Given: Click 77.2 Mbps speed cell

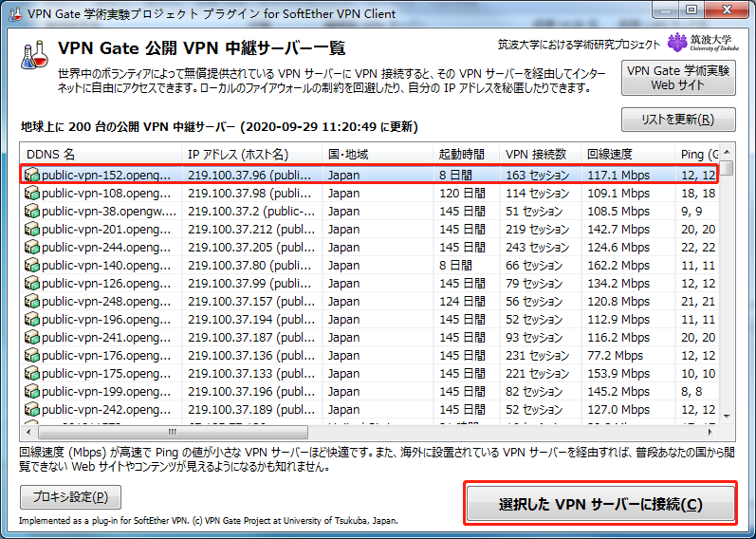Looking at the screenshot, I should pos(616,356).
